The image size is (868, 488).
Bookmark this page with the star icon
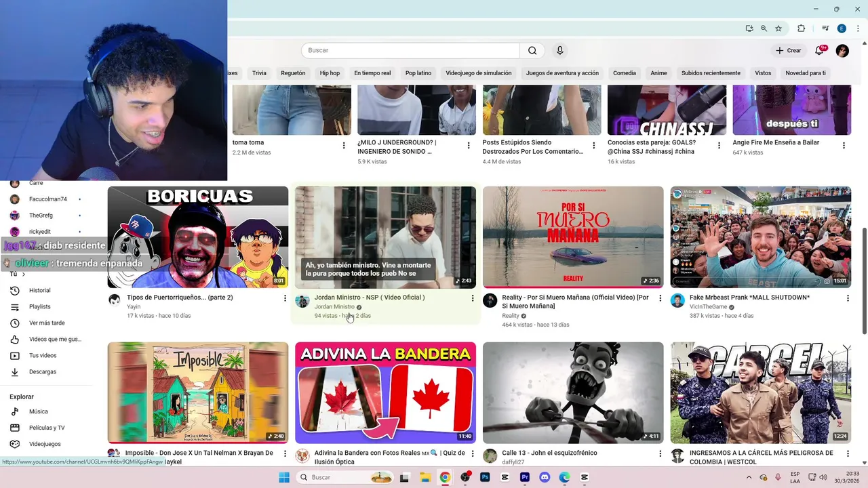pos(778,28)
